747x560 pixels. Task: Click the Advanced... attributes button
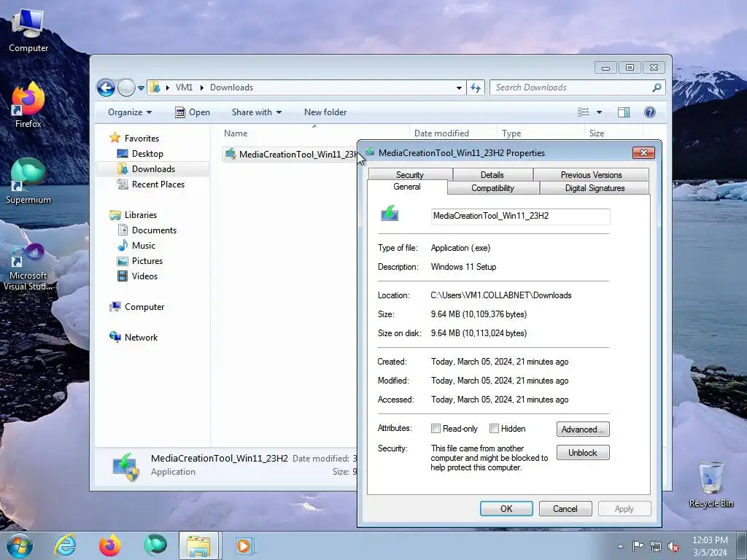click(x=583, y=429)
